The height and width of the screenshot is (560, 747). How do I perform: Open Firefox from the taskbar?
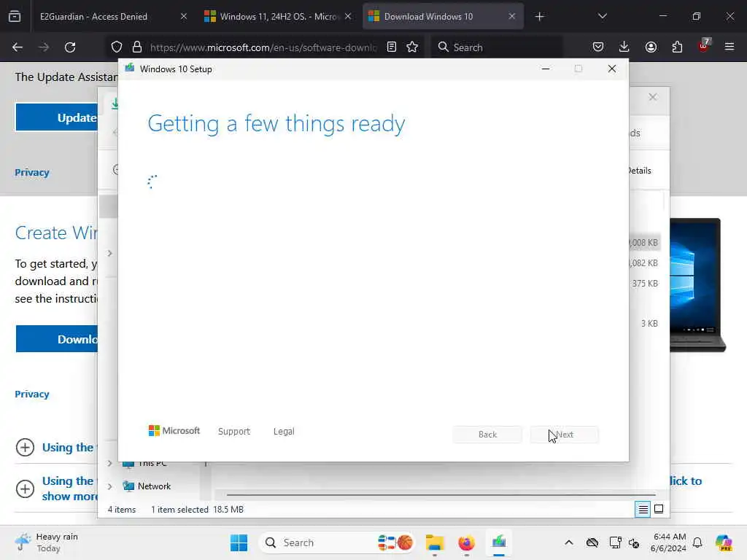tap(466, 542)
